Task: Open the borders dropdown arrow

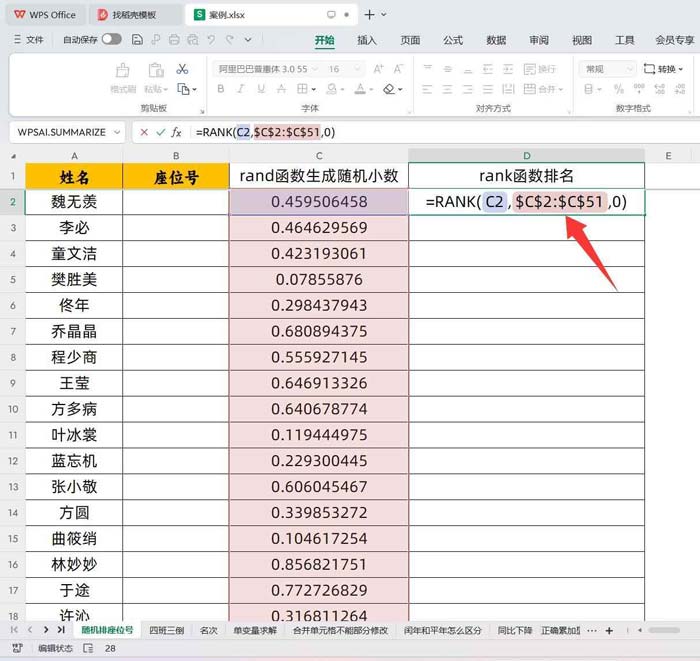Action: (x=314, y=89)
